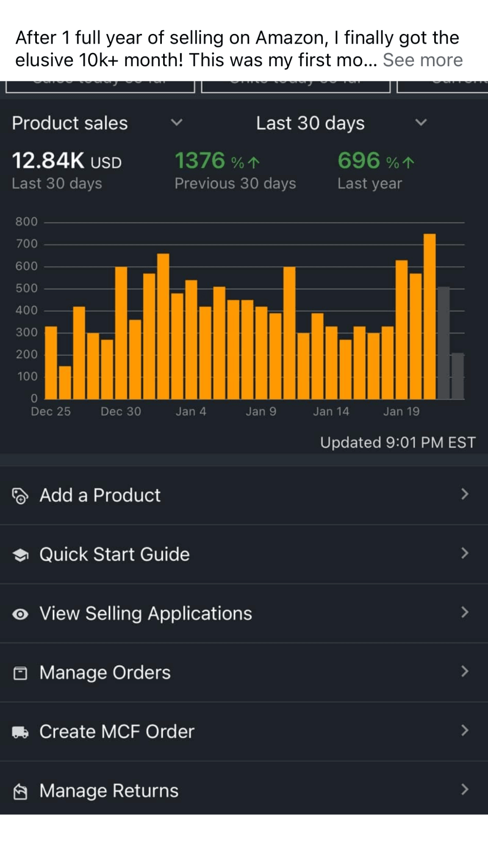488x868 pixels.
Task: Tap the 696% last year comparison
Action: tap(375, 161)
